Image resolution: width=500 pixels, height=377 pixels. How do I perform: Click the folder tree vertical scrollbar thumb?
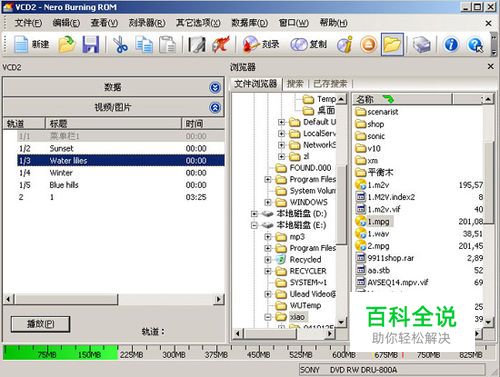(x=341, y=204)
